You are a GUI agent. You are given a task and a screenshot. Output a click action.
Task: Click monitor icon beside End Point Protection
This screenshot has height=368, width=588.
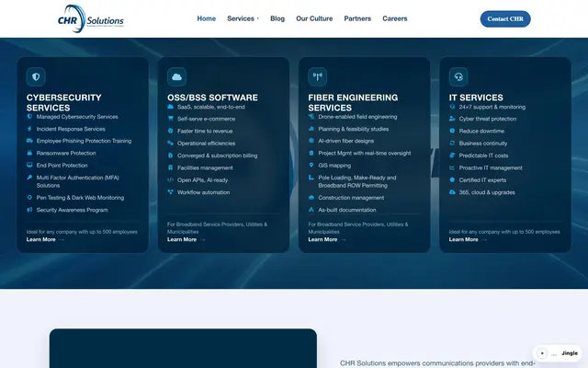pos(29,165)
